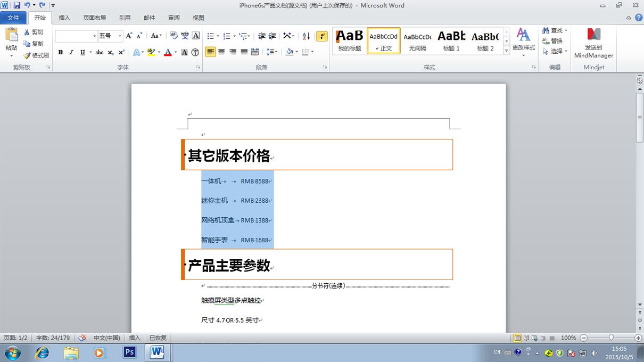
Task: Open the font name combo box
Action: (x=76, y=36)
